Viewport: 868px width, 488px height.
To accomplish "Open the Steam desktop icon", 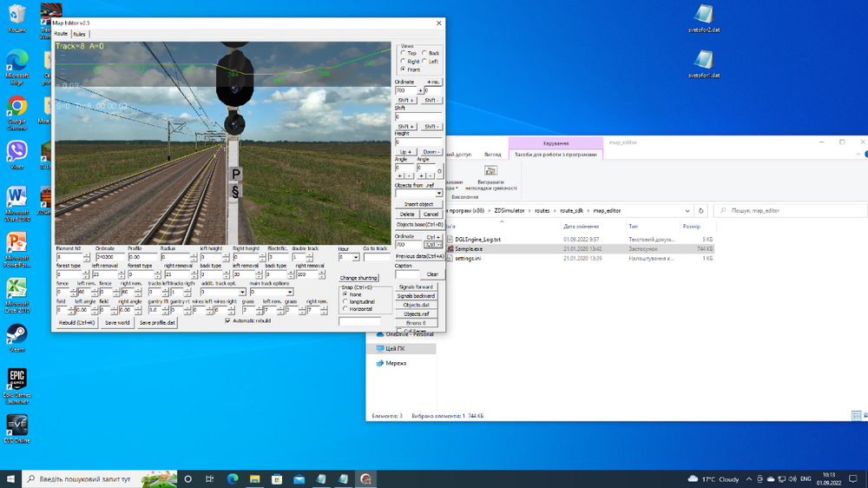I will pyautogui.click(x=16, y=333).
